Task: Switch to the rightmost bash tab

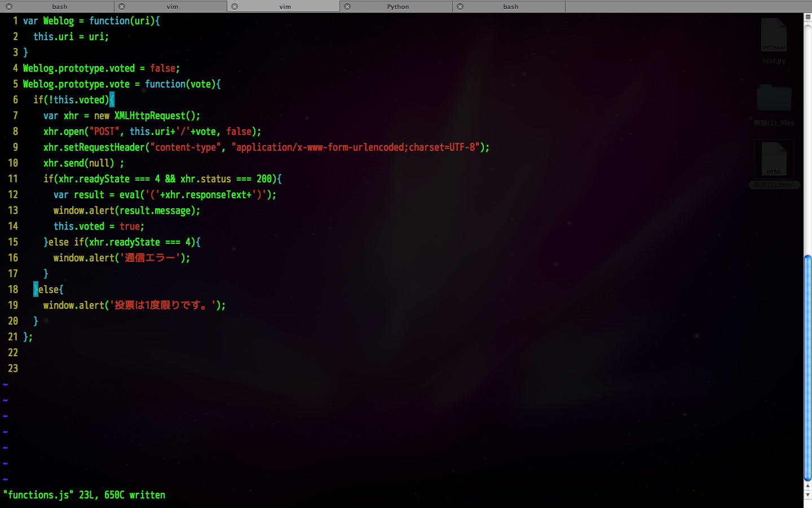Action: point(511,7)
